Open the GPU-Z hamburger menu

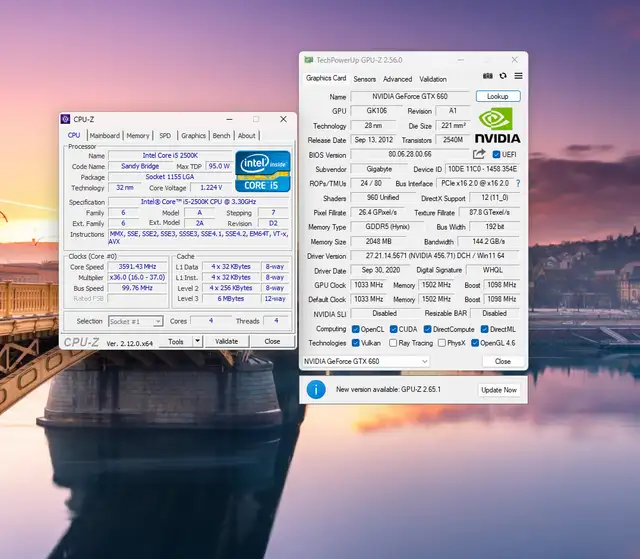[518, 76]
